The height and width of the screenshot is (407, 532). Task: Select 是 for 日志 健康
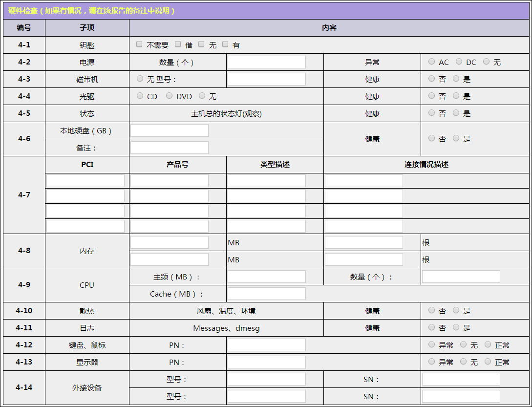tap(456, 327)
